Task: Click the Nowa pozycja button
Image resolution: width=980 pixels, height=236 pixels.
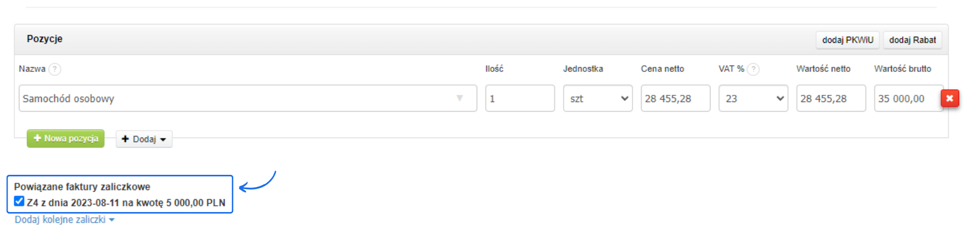Action: [x=66, y=139]
